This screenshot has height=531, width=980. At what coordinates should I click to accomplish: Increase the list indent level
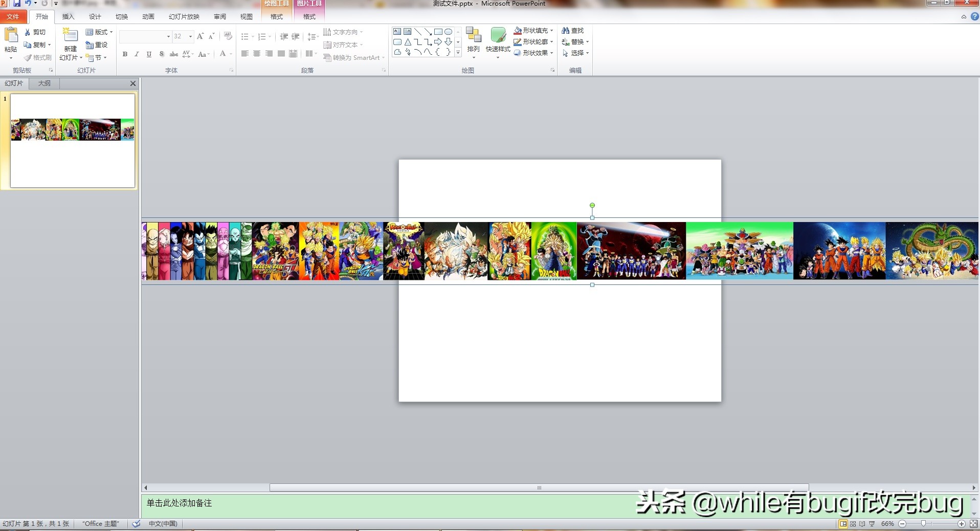coord(296,36)
